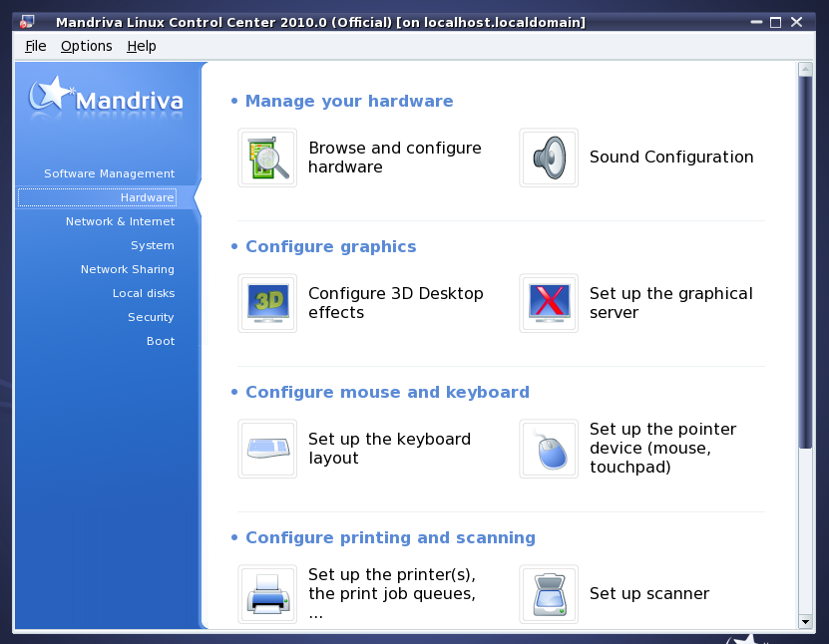
Task: Close the Mandriva Control Center window
Action: coord(797,22)
